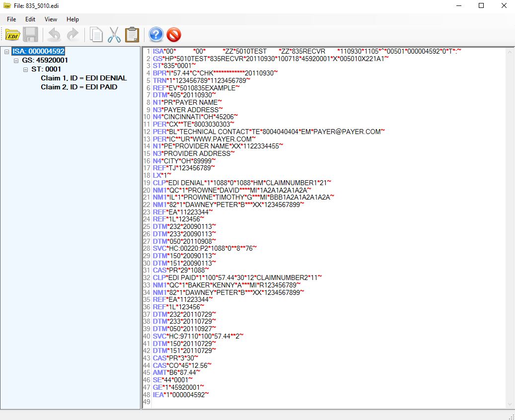Viewport: 515px width, 420px height.
Task: Minimize the 835_5010.edi window
Action: [459, 5]
